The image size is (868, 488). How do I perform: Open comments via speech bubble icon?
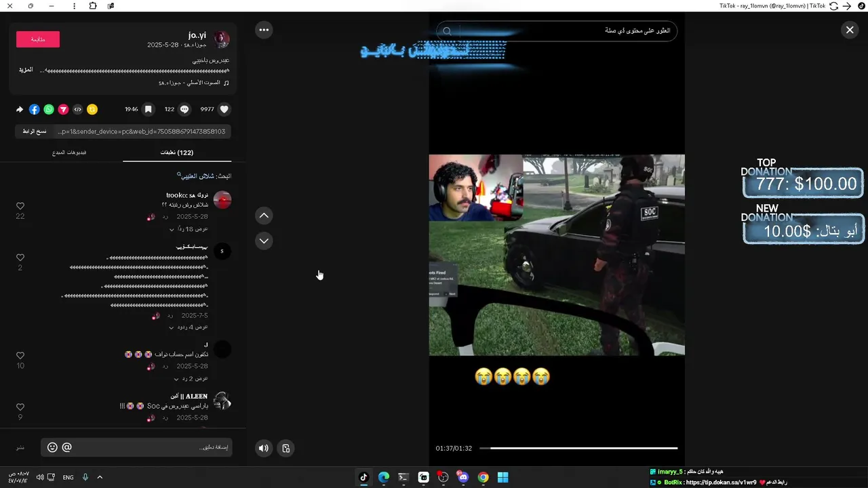184,109
